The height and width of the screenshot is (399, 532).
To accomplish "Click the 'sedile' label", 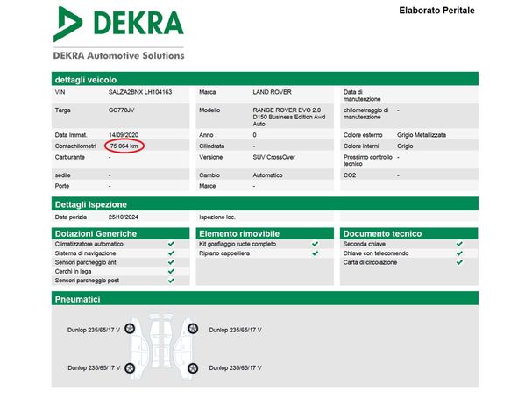I will (62, 175).
